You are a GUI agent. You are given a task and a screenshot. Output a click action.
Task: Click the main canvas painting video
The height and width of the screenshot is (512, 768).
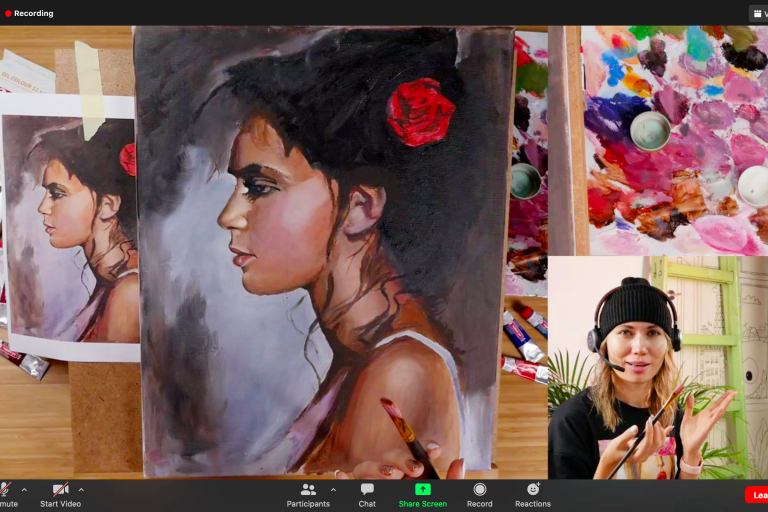coord(274,252)
